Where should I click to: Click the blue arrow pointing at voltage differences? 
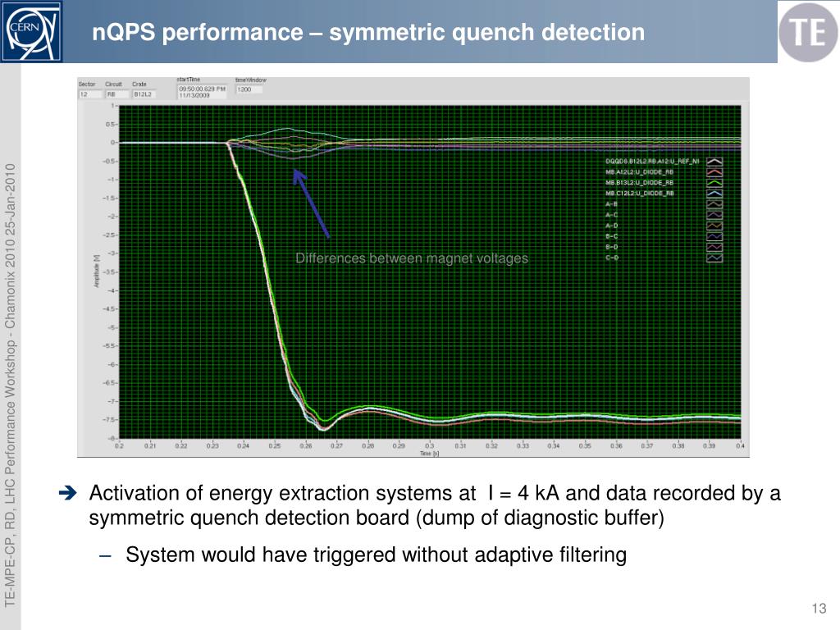pos(311,203)
